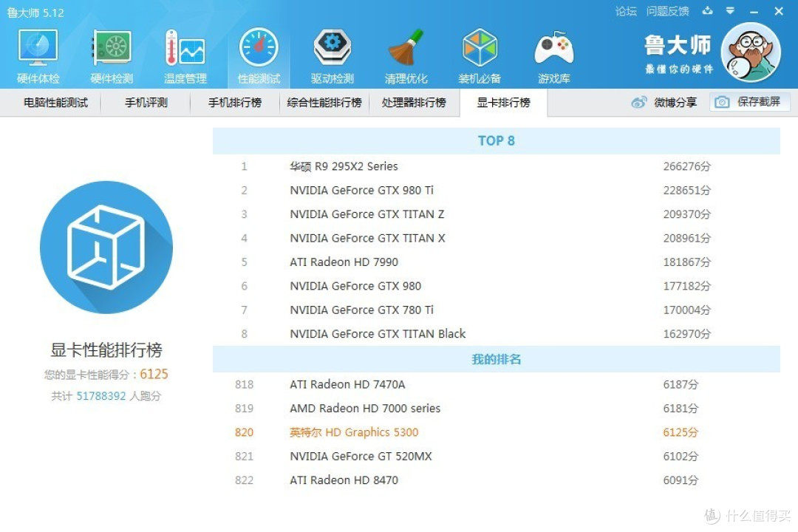This screenshot has width=798, height=532.
Task: Switch to 手机排行榜 tab
Action: 235,103
